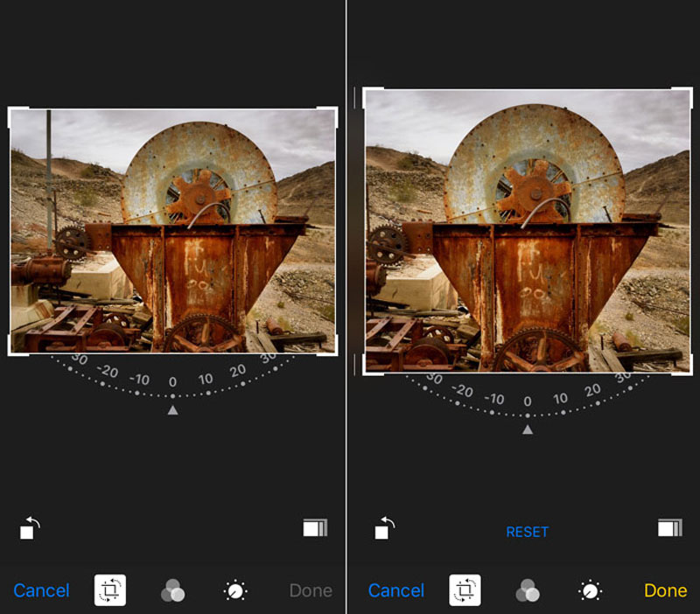Open light adjustment dial icon in right screen
The image size is (700, 614).
590,590
